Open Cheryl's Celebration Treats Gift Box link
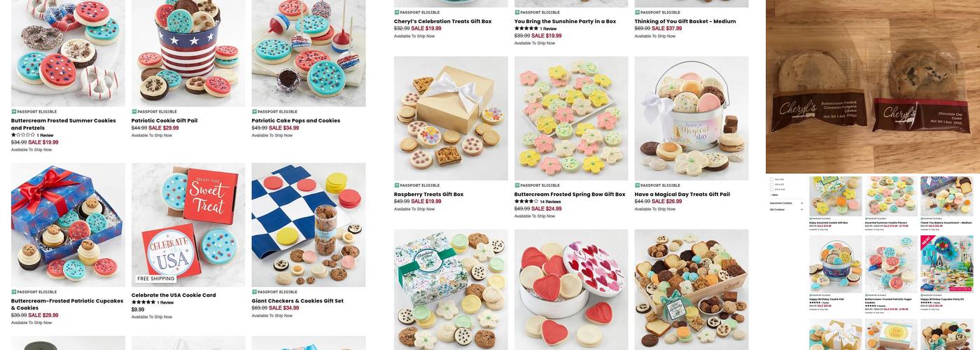Screen dimensions: 980x350 443,22
